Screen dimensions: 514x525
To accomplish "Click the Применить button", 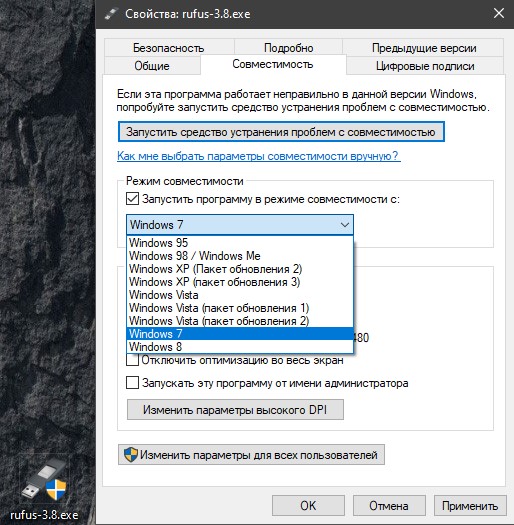I will click(x=470, y=506).
